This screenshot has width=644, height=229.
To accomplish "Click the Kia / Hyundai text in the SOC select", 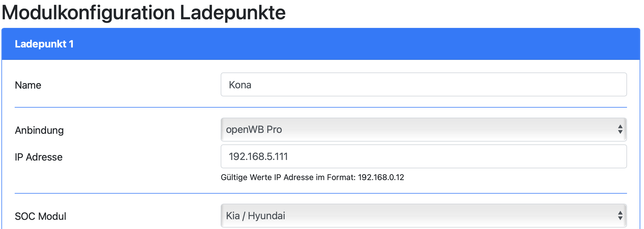I will pos(256,216).
